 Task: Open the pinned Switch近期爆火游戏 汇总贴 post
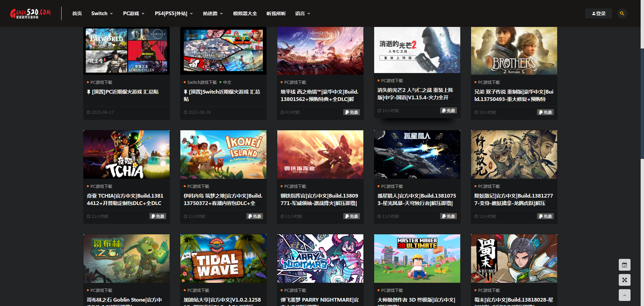point(222,96)
